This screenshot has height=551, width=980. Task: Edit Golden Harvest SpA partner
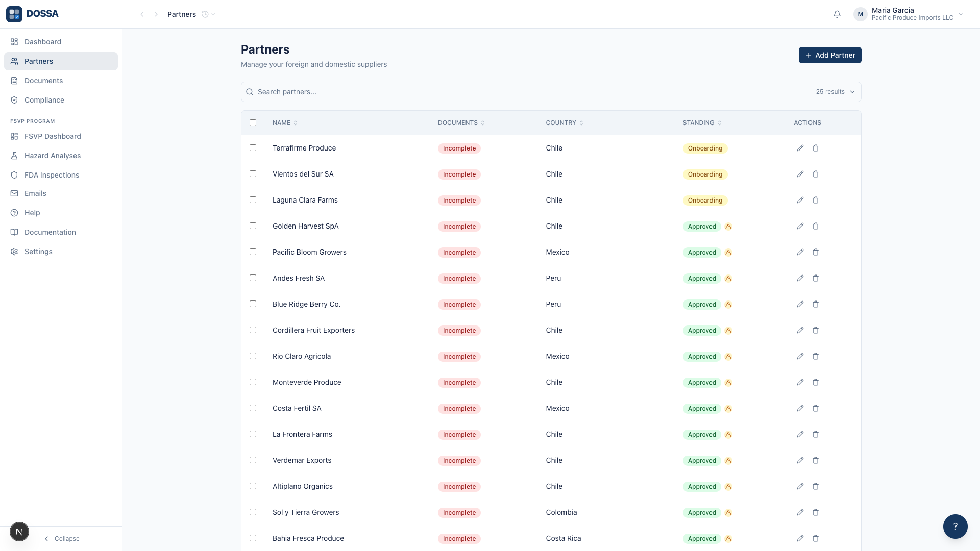800,226
